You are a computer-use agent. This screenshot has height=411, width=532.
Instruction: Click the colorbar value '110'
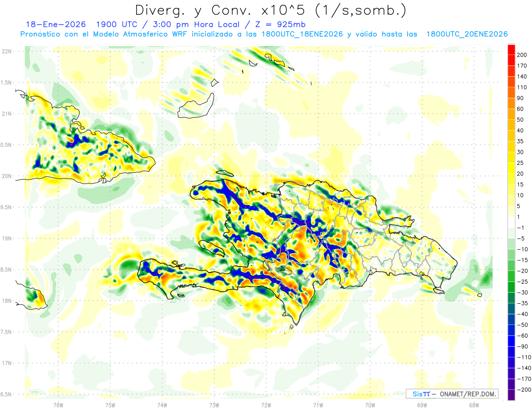pyautogui.click(x=522, y=87)
